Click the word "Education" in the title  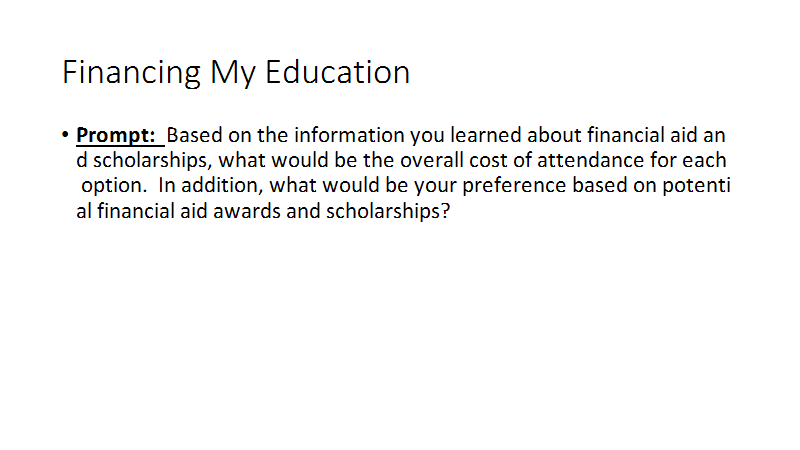tap(337, 71)
